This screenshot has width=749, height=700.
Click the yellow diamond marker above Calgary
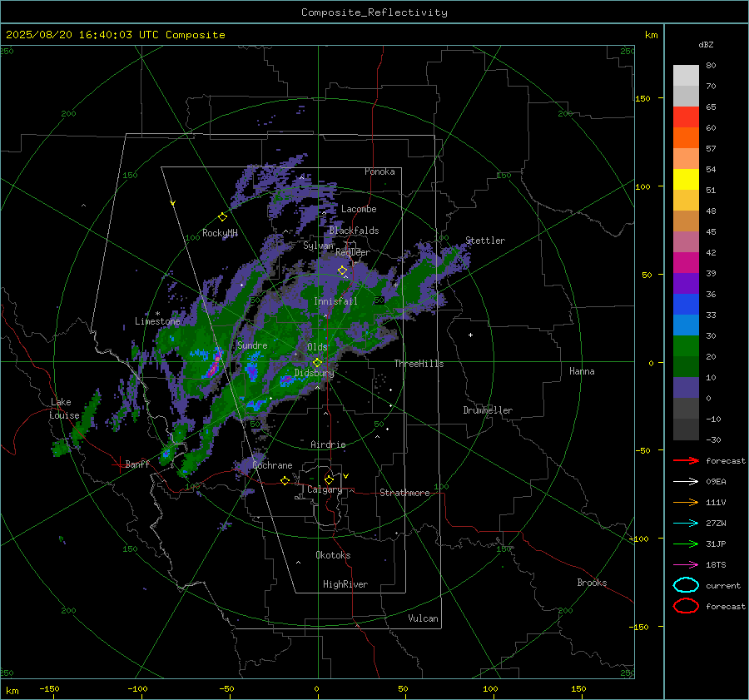coord(329,479)
